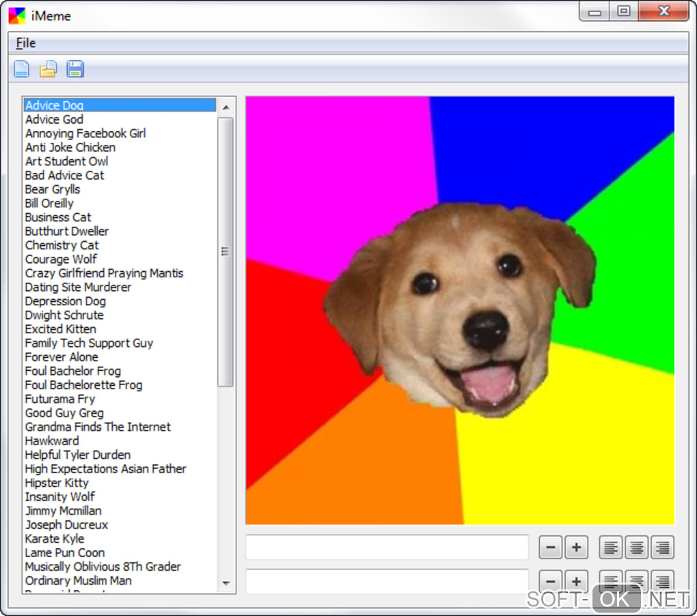This screenshot has height=616, width=697.
Task: Select High Expectations Asian Father
Action: (x=120, y=469)
